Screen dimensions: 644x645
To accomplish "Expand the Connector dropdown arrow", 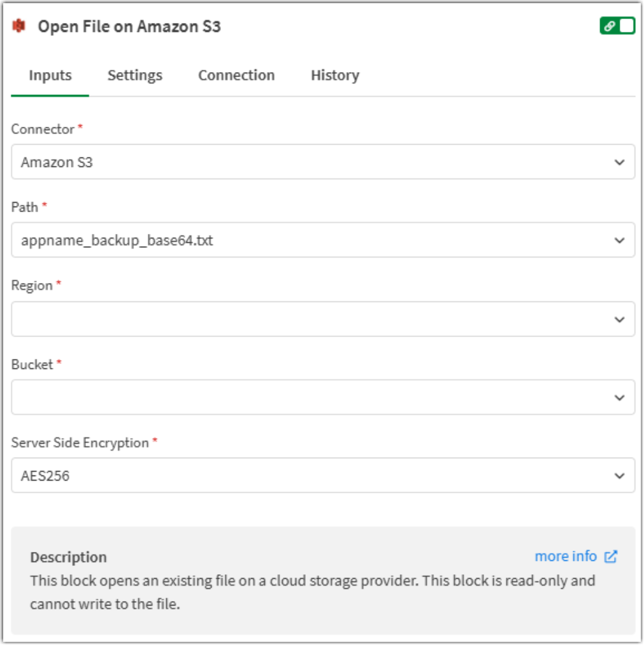I will coord(619,163).
